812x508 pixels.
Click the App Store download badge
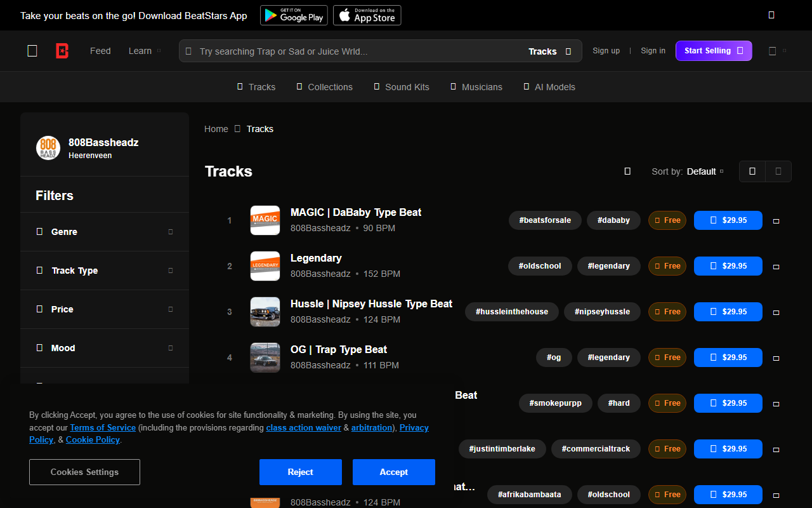coord(367,15)
